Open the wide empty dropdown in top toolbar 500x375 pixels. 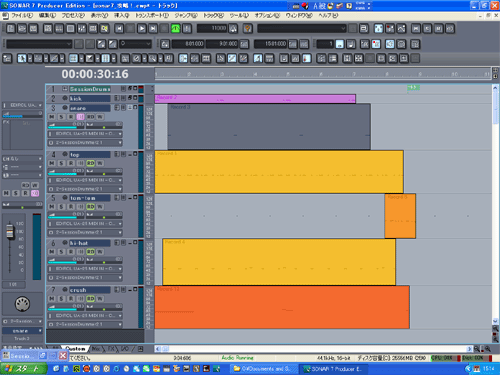302,29
